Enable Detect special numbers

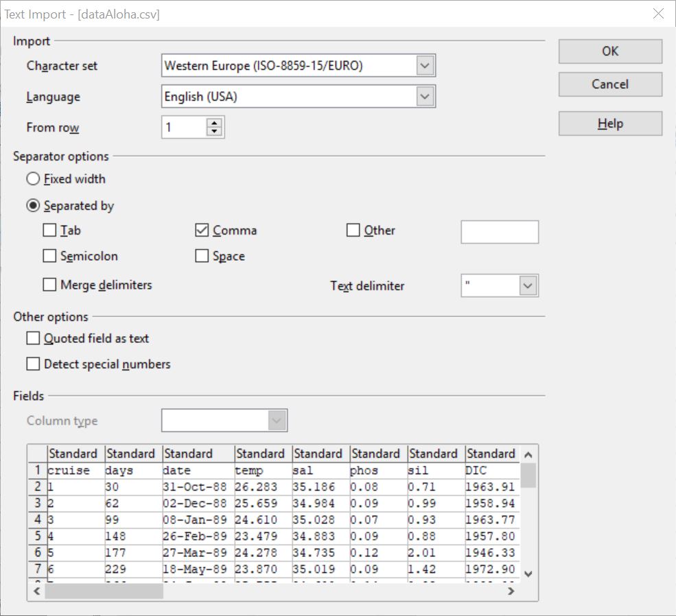coord(32,364)
